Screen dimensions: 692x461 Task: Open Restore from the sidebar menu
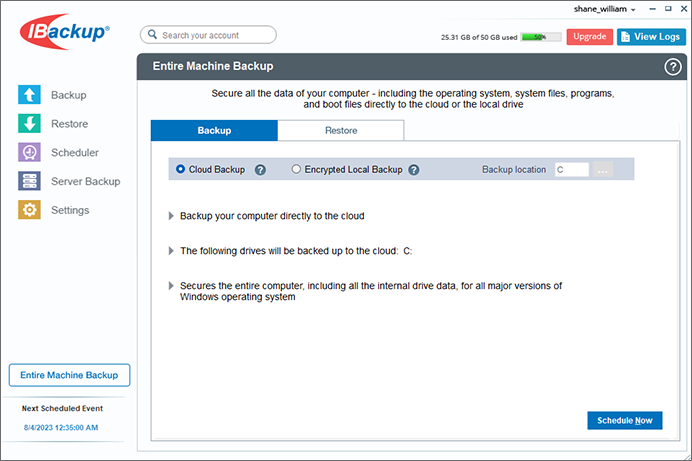click(69, 124)
